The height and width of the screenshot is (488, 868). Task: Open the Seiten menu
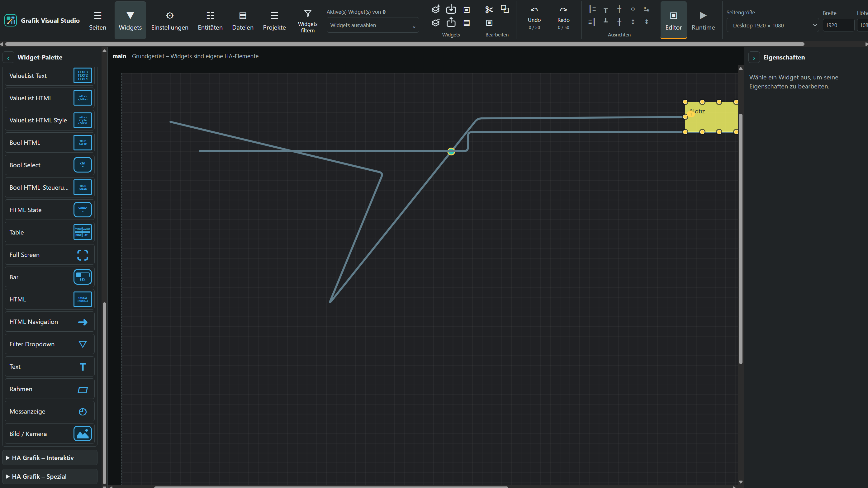pos(97,20)
